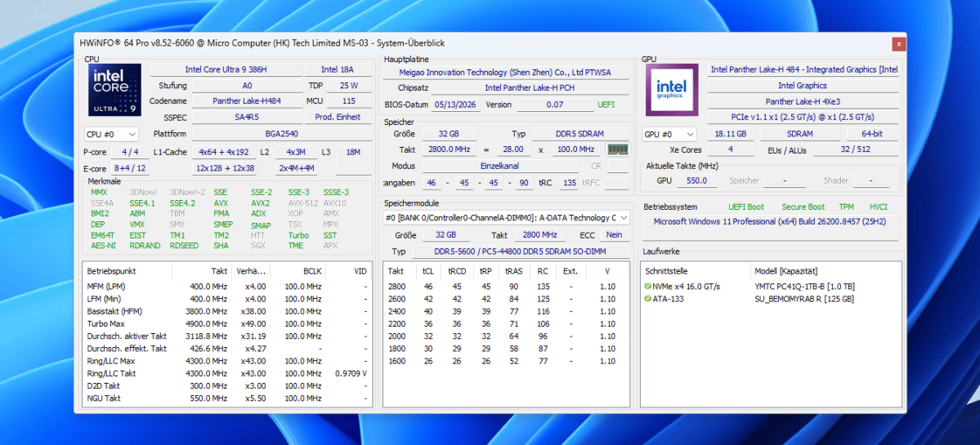980x445 pixels.
Task: Expand the memory module BANK 0 dropdown
Action: click(x=506, y=218)
